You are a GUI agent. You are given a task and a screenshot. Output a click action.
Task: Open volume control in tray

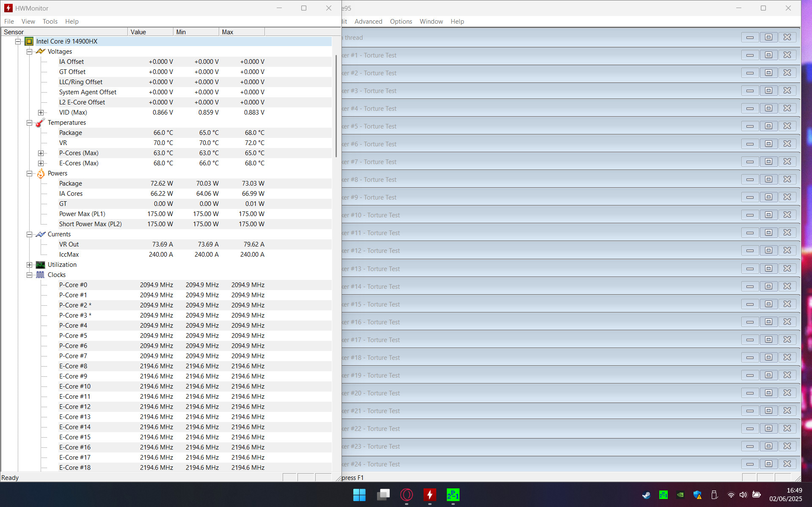[743, 495]
